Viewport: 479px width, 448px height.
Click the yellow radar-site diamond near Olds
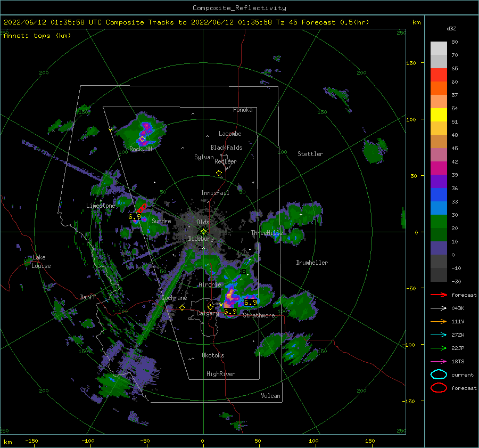pos(203,232)
